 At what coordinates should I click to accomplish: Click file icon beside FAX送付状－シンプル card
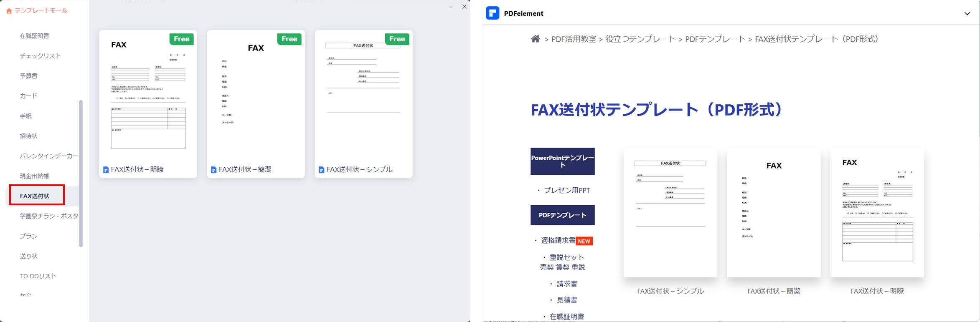[321, 170]
